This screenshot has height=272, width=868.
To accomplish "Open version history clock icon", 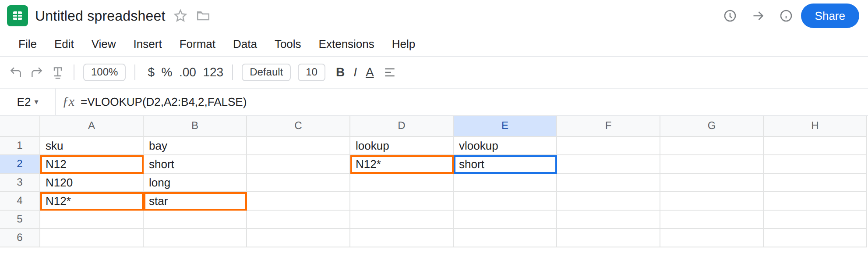I will [730, 16].
